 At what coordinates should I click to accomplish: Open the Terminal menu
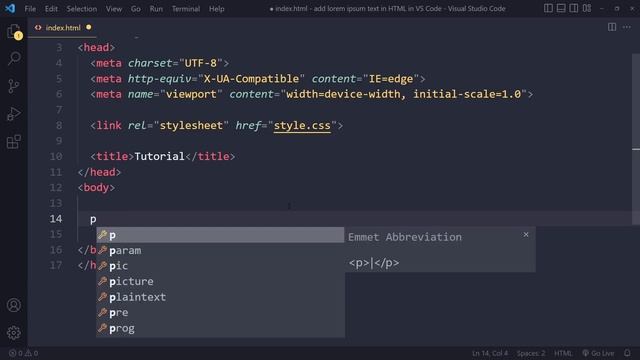(x=186, y=9)
